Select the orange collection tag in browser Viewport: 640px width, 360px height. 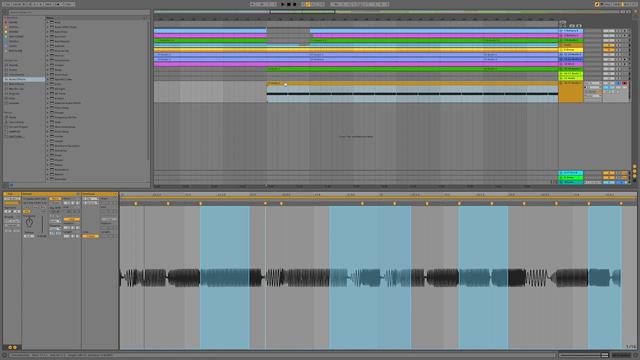pyautogui.click(x=6, y=27)
